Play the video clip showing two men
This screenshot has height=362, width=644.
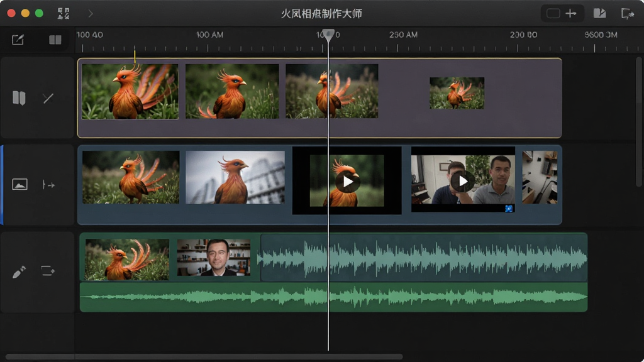click(463, 180)
